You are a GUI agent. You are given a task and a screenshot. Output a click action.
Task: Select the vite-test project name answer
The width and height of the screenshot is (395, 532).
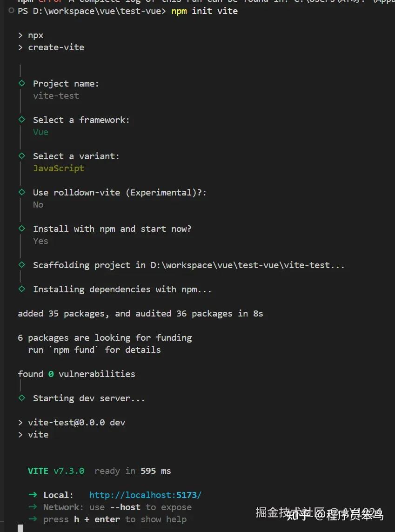(x=56, y=96)
